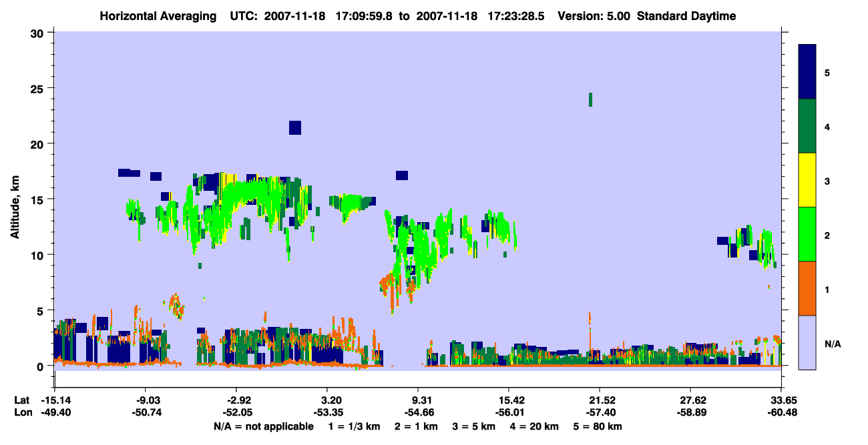Click the orange level 1 color swatch
The image size is (868, 445).
[x=807, y=288]
